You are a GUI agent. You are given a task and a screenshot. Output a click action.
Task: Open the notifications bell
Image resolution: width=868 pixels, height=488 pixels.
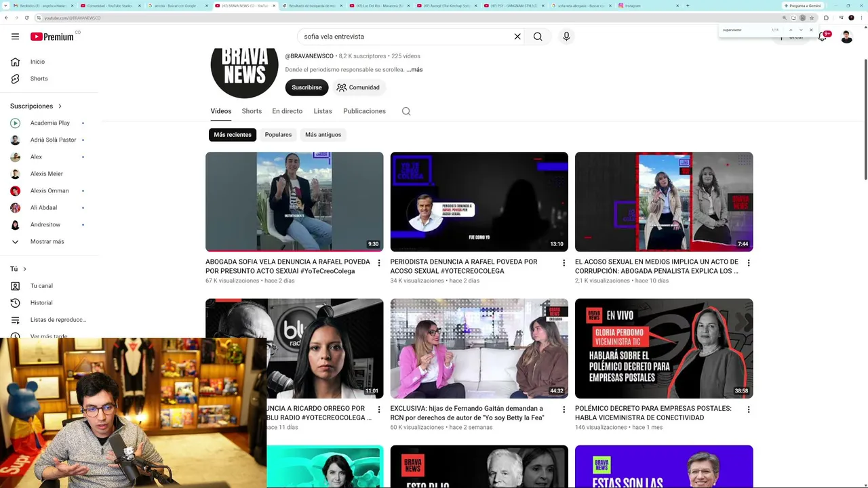click(823, 37)
